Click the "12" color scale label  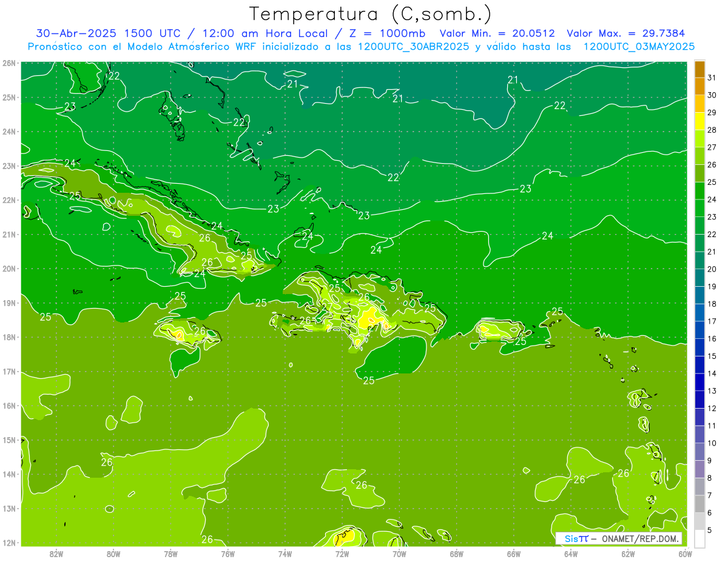point(712,408)
